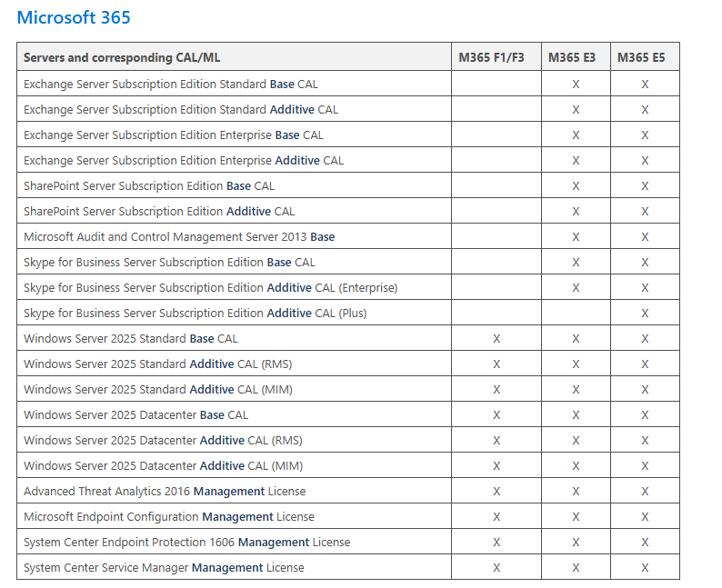The width and height of the screenshot is (722, 588).
Task: Click E3 X for Exchange Standard Base CAL
Action: [x=576, y=85]
